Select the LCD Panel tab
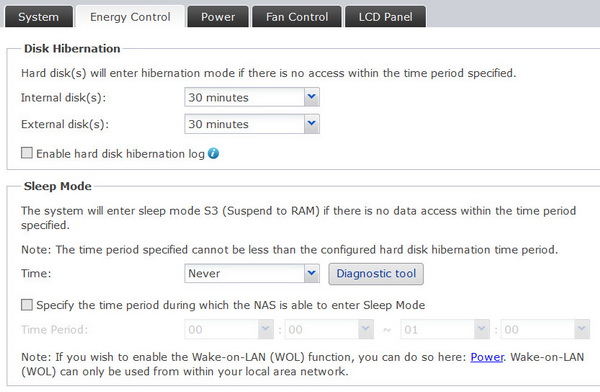 [385, 17]
